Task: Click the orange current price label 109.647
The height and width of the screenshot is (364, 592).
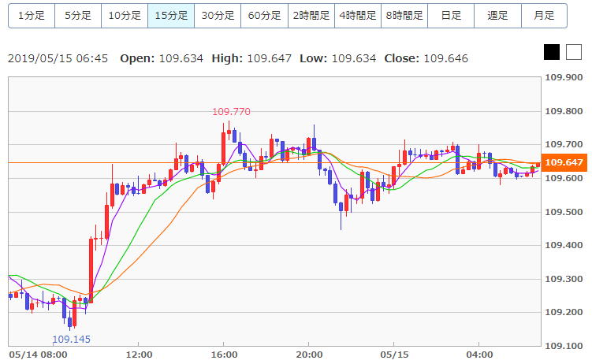Action: click(564, 162)
